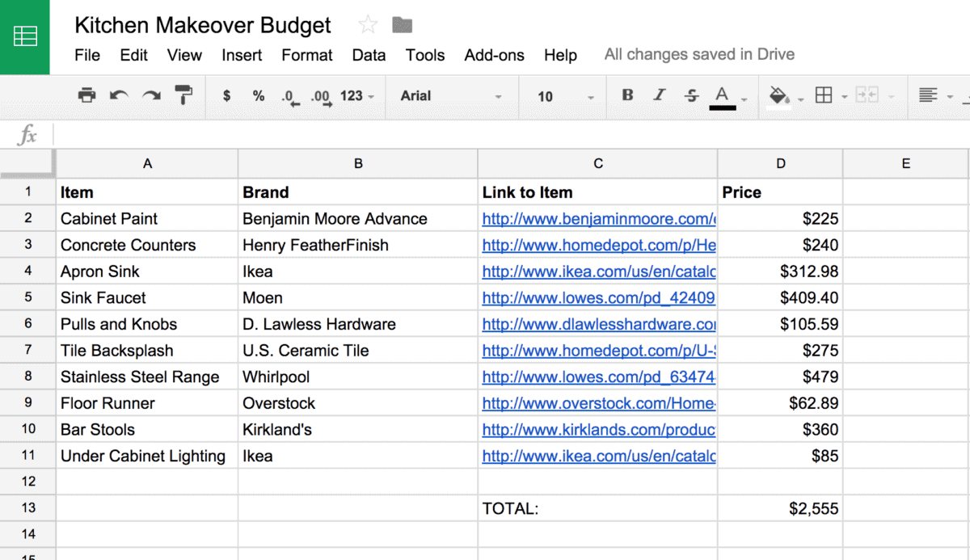
Task: Toggle strikethrough formatting
Action: [692, 95]
